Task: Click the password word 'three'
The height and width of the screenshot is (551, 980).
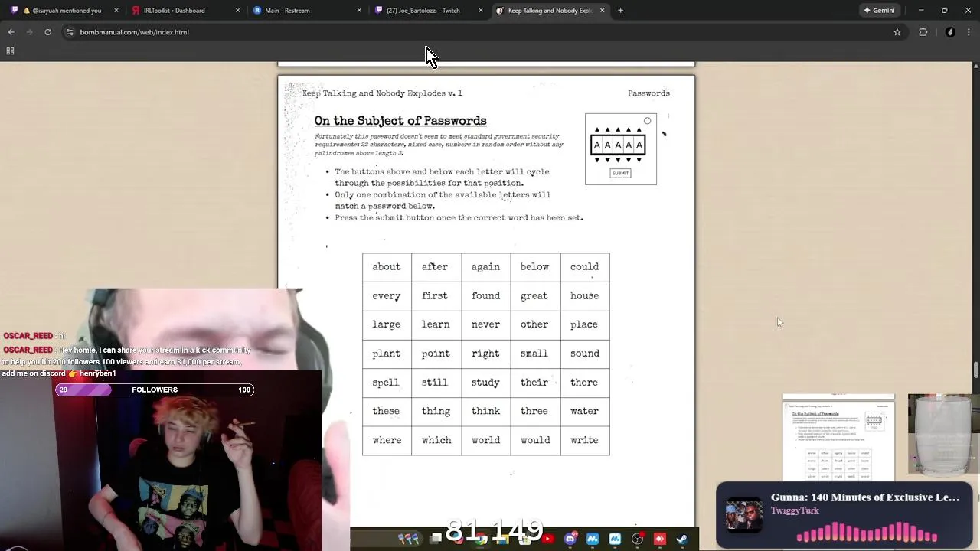Action: 534,412
